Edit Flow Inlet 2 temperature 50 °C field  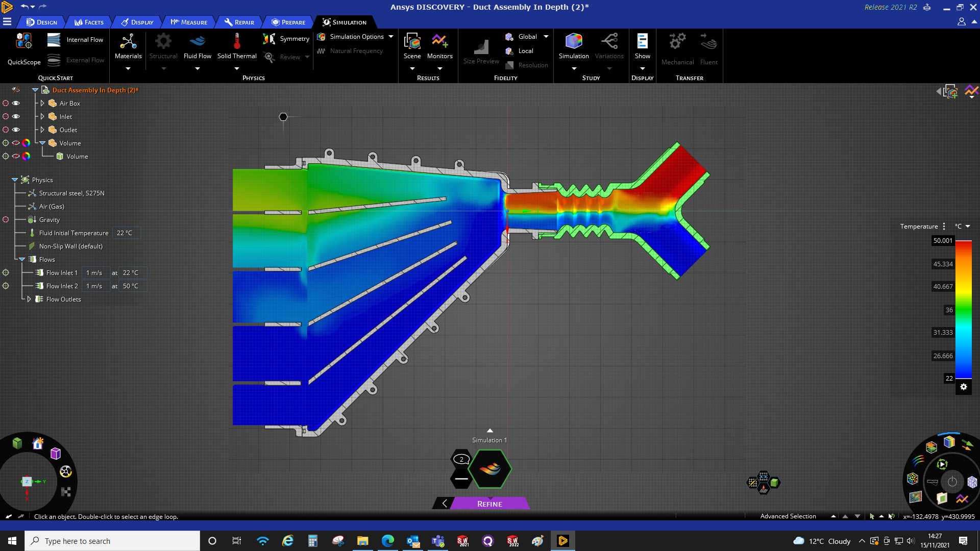(132, 286)
